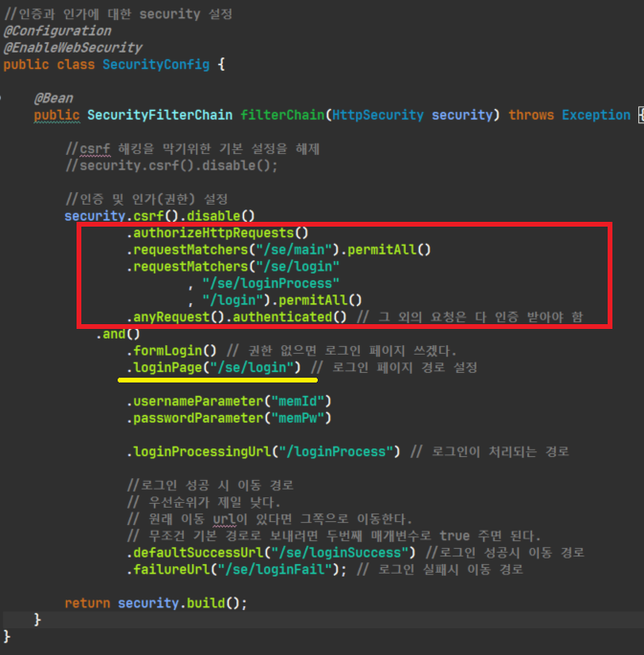This screenshot has height=655, width=644.
Task: Click the //csrf 해킹을 막기위한 comment line
Action: point(192,149)
